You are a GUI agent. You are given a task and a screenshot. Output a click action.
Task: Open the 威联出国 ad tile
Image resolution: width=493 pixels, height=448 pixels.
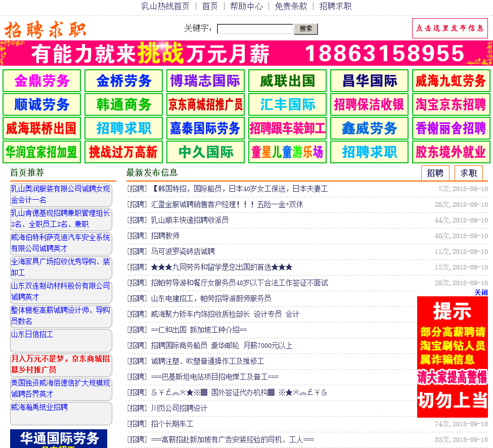tap(287, 81)
